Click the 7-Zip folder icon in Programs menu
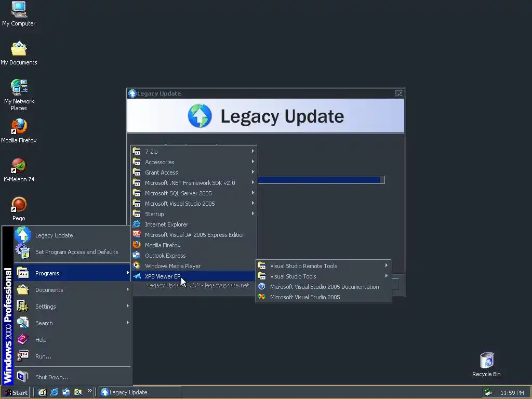This screenshot has height=399, width=532. coord(137,151)
